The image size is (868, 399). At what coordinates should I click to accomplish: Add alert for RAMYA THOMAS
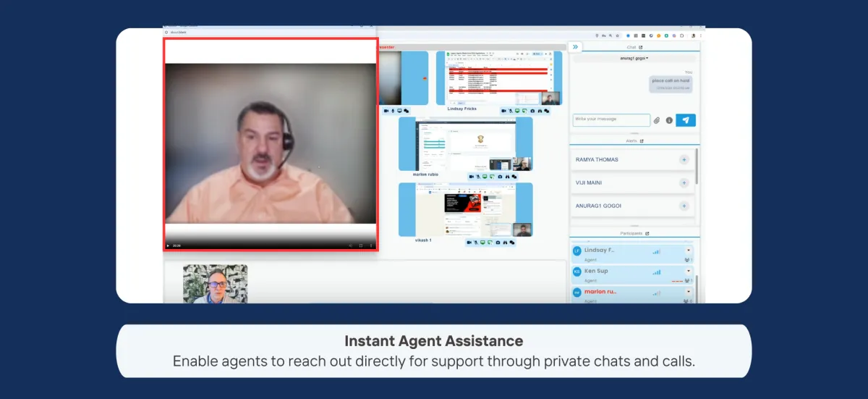click(x=684, y=159)
